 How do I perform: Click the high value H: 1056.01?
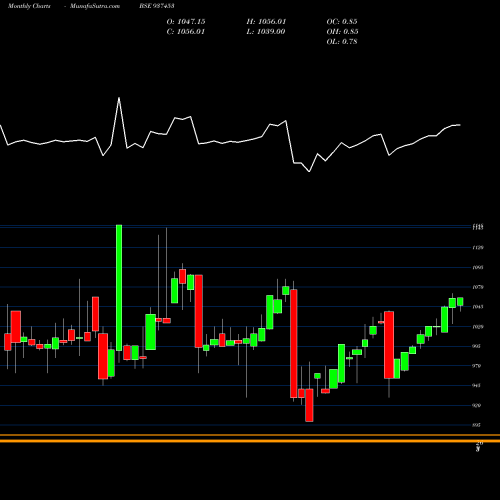click(x=266, y=22)
